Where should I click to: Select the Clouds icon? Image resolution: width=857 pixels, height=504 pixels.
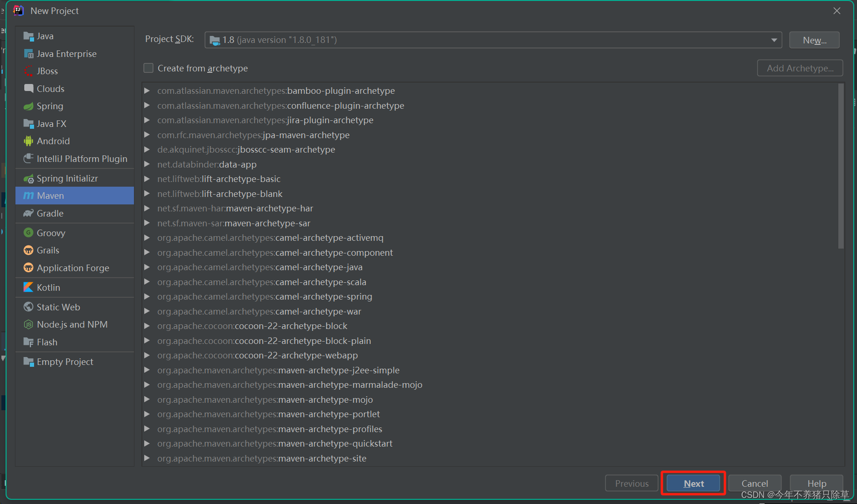(x=28, y=89)
